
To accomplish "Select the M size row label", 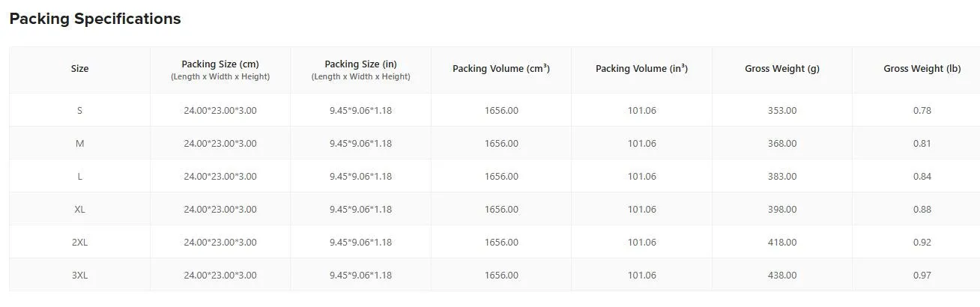I will (79, 143).
